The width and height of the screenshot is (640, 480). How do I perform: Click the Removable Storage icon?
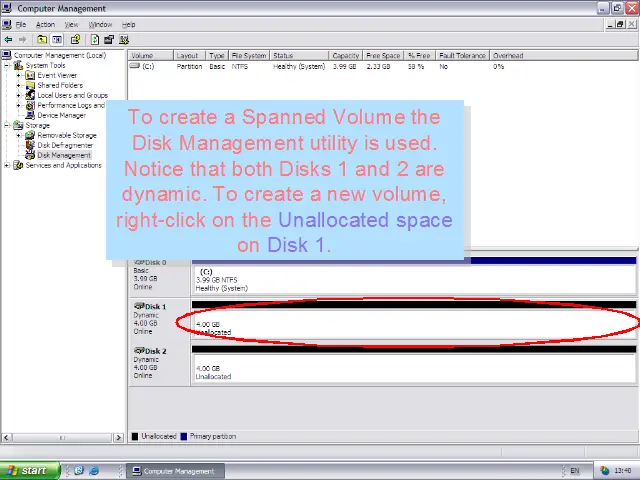(x=30, y=135)
